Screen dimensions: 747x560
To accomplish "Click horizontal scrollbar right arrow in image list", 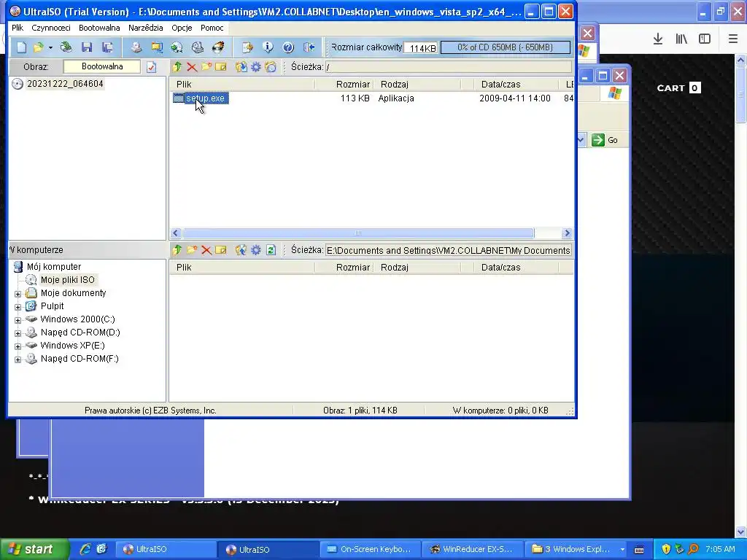I will [x=566, y=233].
